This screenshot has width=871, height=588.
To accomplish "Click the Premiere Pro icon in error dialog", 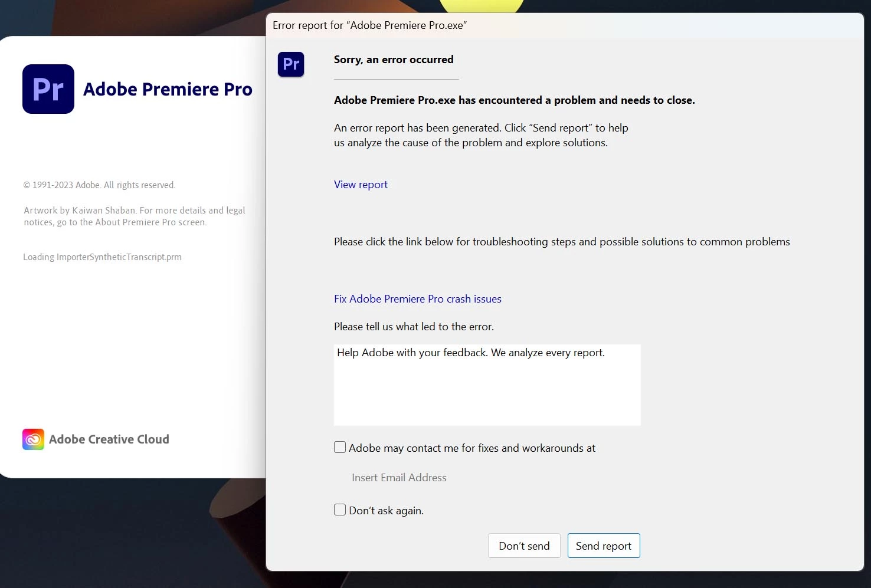I will pos(291,64).
